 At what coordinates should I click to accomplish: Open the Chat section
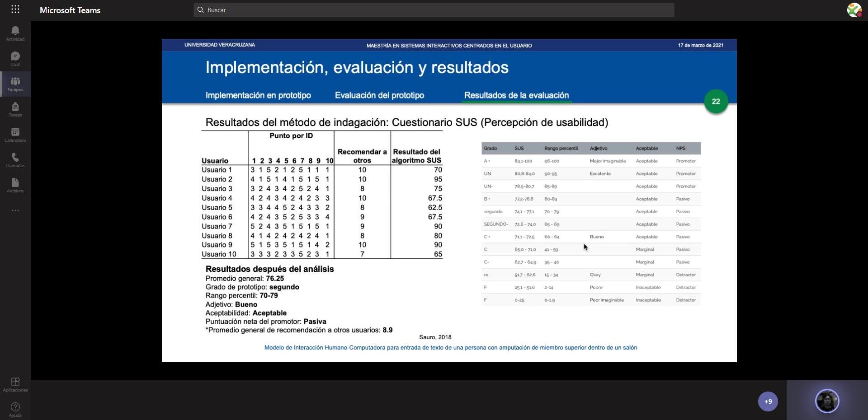click(x=15, y=59)
